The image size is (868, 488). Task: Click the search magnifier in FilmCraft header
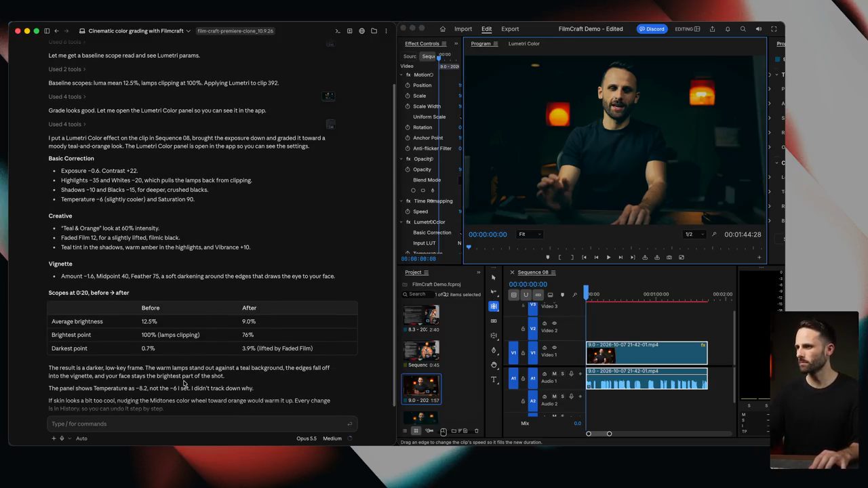pyautogui.click(x=743, y=29)
